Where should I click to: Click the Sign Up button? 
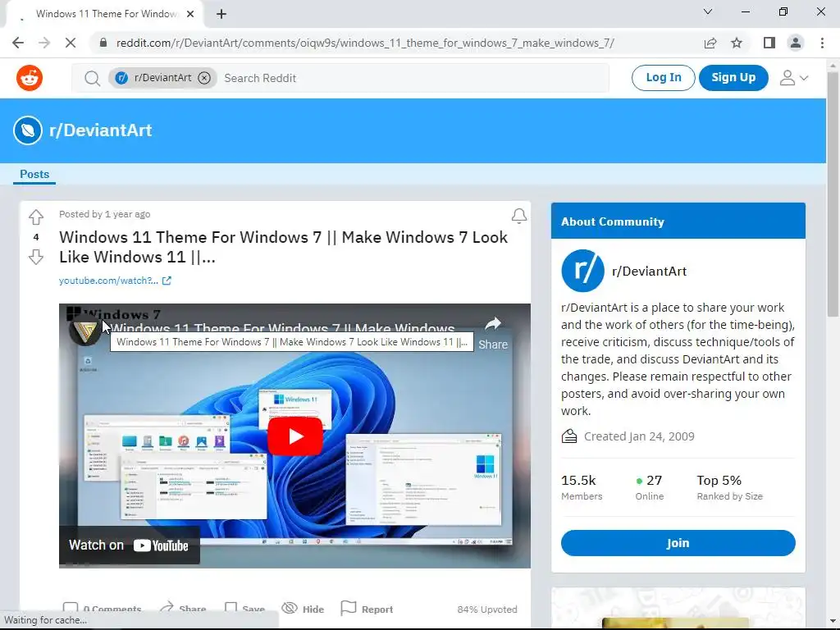click(x=733, y=78)
